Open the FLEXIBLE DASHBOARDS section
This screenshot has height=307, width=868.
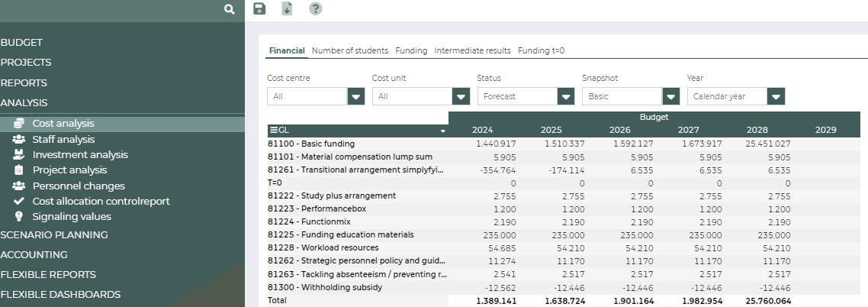click(60, 295)
